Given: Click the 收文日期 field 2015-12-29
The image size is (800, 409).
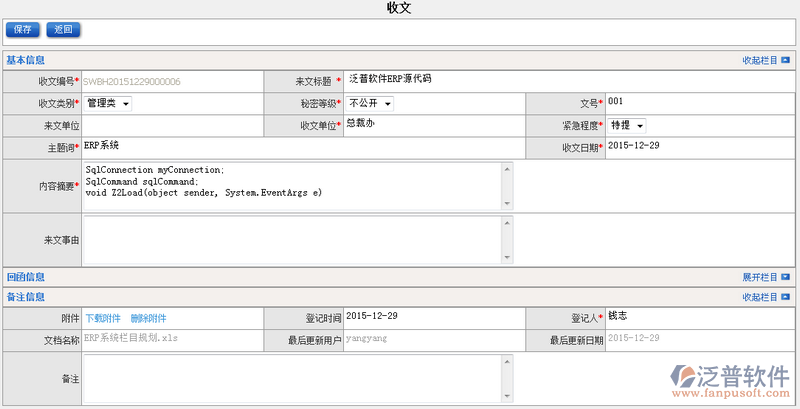Looking at the screenshot, I should coord(700,148).
